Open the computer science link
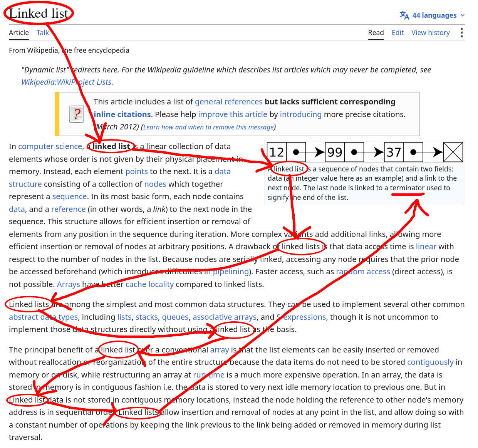The image size is (478, 448). [50, 146]
